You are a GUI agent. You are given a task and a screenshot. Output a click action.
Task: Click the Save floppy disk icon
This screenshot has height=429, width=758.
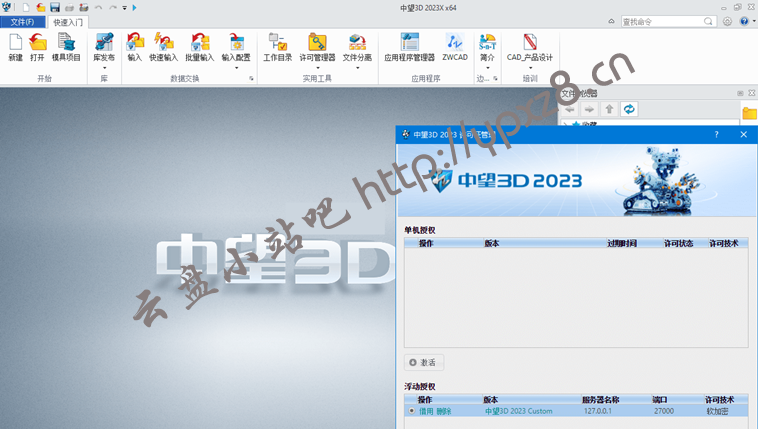coord(55,7)
